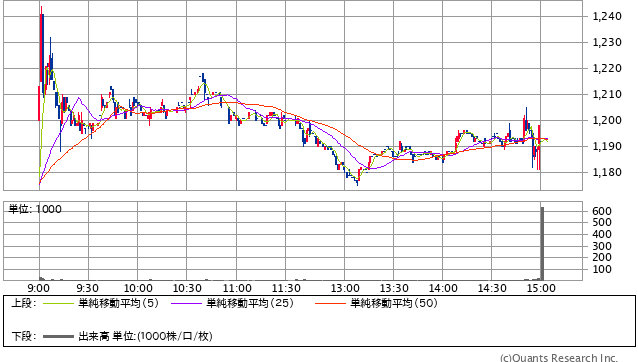Click the 11:00 time axis label
638x362 pixels.
click(237, 288)
